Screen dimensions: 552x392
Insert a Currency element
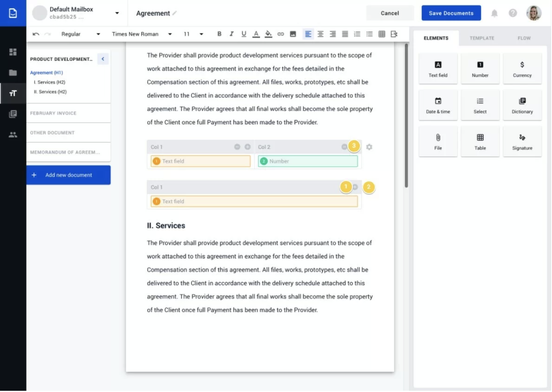[x=522, y=68]
